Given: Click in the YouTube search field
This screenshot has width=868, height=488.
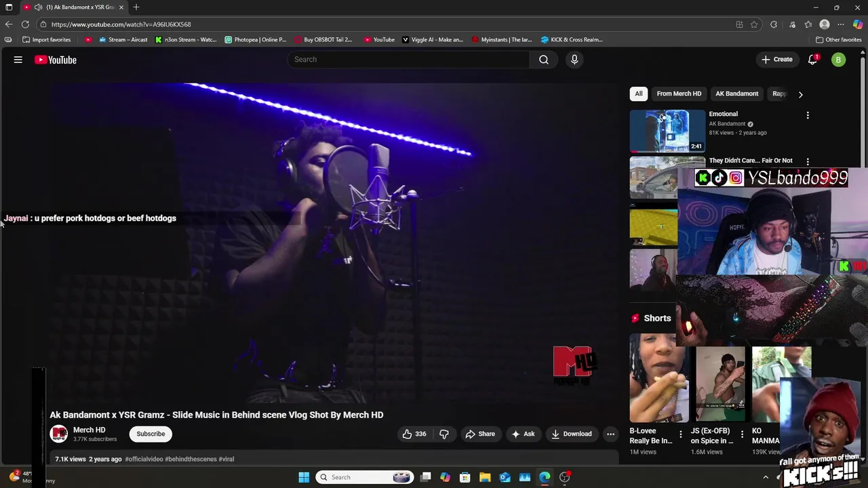Looking at the screenshot, I should pos(409,60).
